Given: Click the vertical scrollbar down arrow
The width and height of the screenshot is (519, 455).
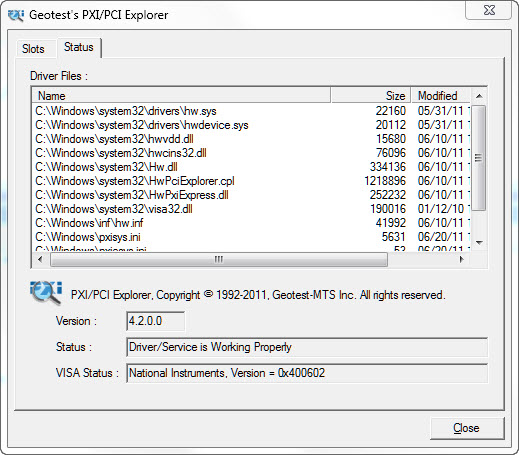Looking at the screenshot, I should coord(479,243).
